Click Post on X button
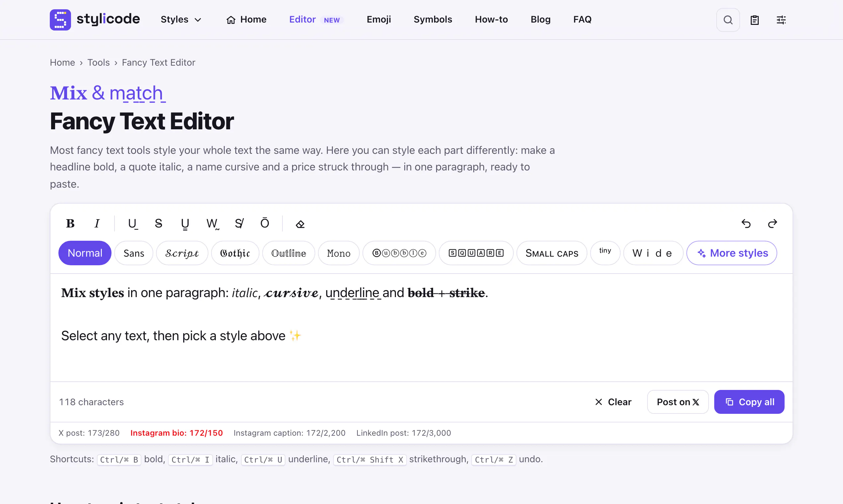The image size is (843, 504). (678, 402)
